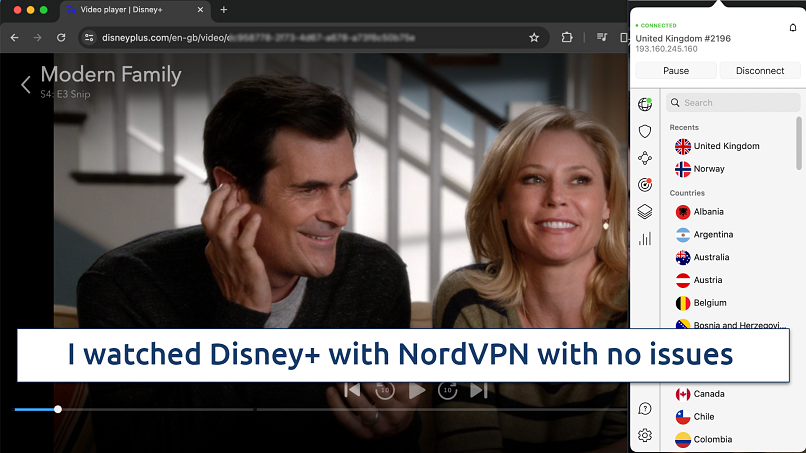Open the statistics bar chart icon
806x453 pixels.
click(645, 238)
